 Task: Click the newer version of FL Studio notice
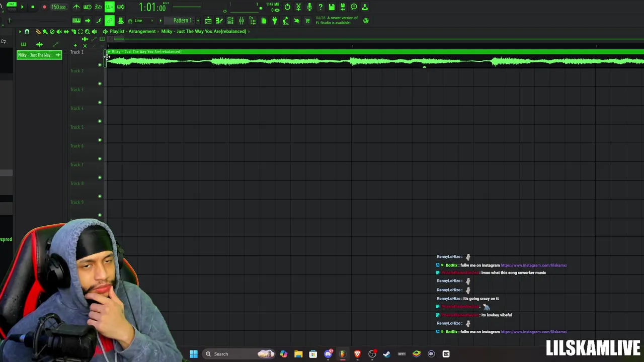coord(337,20)
